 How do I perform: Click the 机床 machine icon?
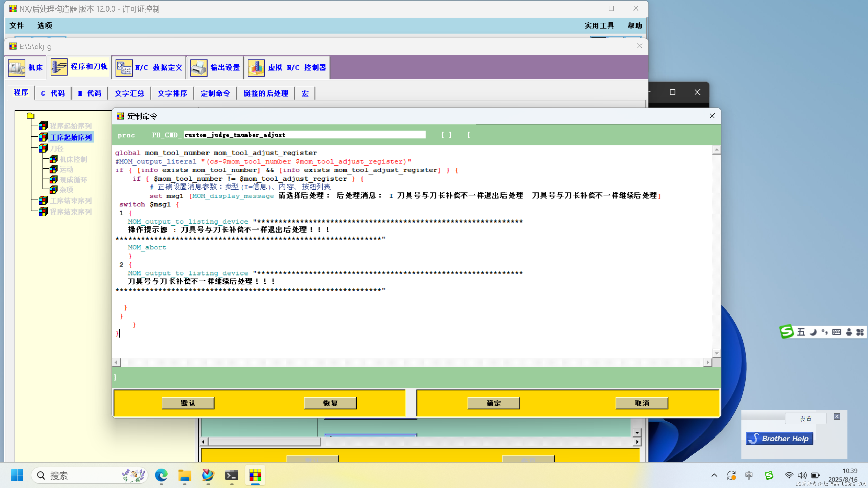click(17, 67)
